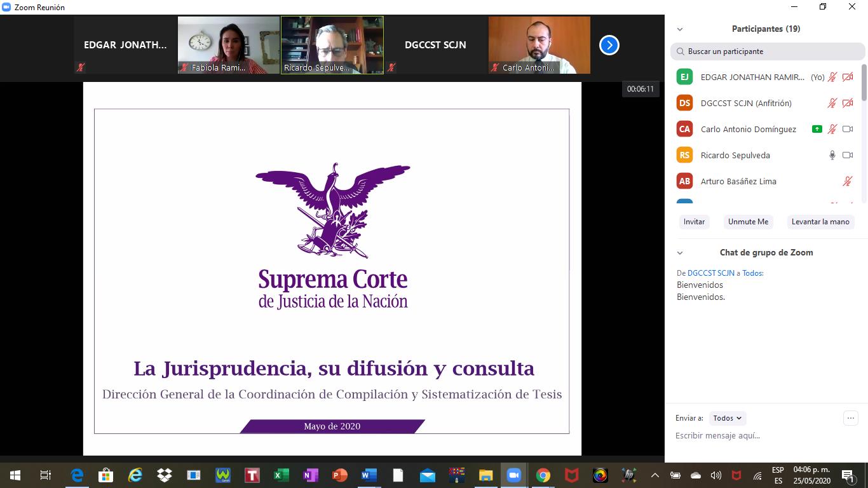Open the chat more options (...) button

click(x=851, y=418)
